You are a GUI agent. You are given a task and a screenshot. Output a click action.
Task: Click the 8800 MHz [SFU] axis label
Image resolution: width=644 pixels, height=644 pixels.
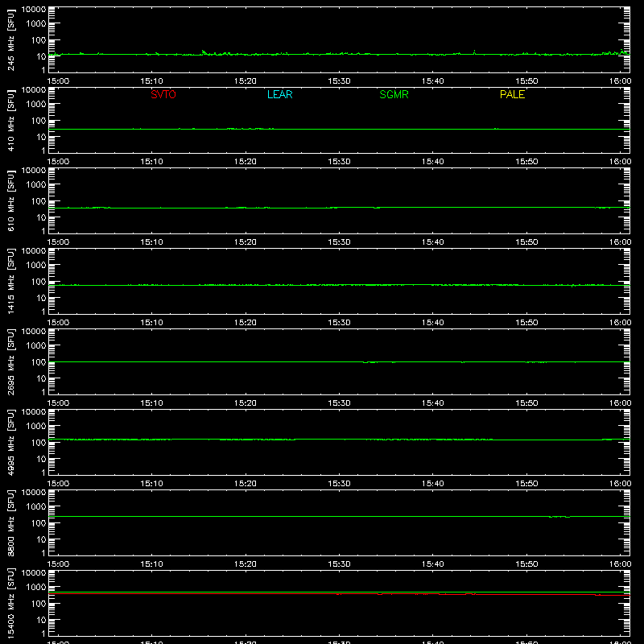(11, 522)
